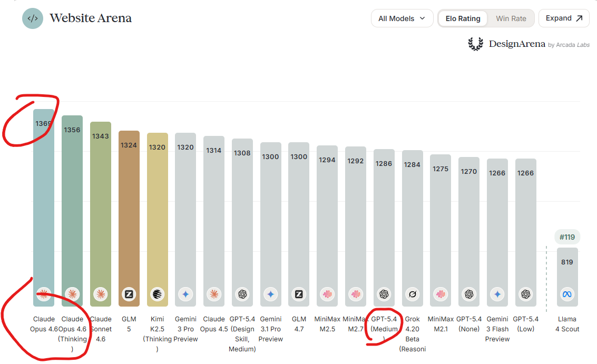Click the Llama 4 Scout Meta icon
Viewport: 597px width, 364px height.
click(567, 294)
